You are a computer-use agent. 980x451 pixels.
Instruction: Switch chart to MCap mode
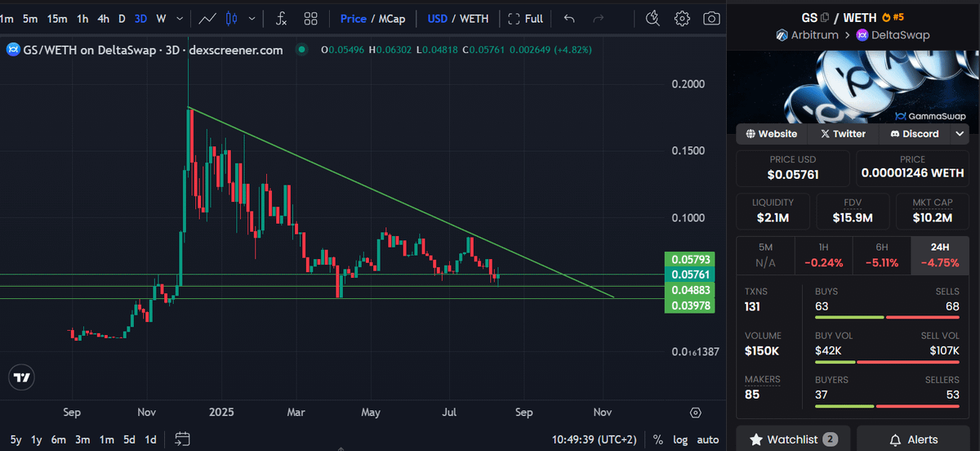click(392, 18)
